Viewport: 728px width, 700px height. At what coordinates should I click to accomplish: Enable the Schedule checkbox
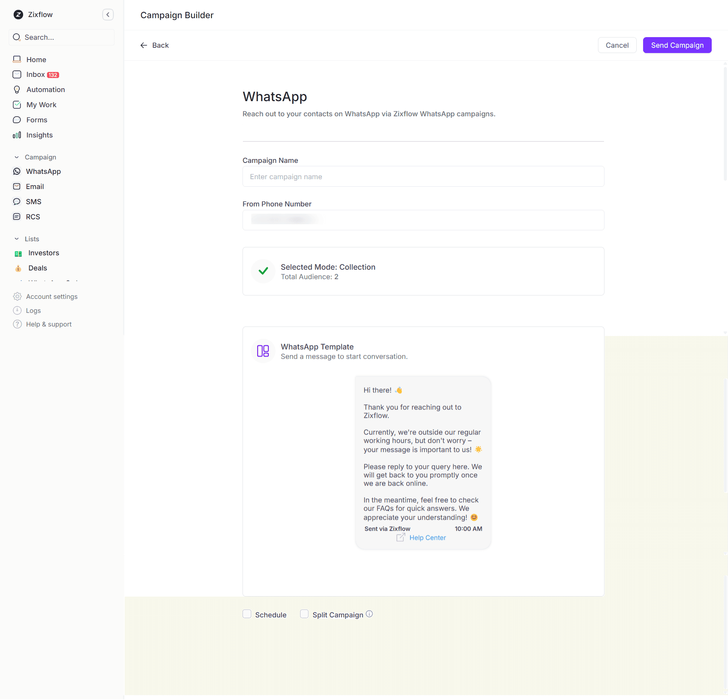pyautogui.click(x=247, y=614)
